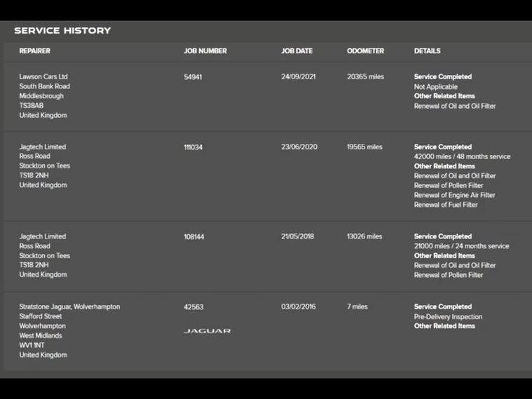This screenshot has width=532, height=399.
Task: Click the Jaguar logo in the table
Action: pyautogui.click(x=207, y=331)
